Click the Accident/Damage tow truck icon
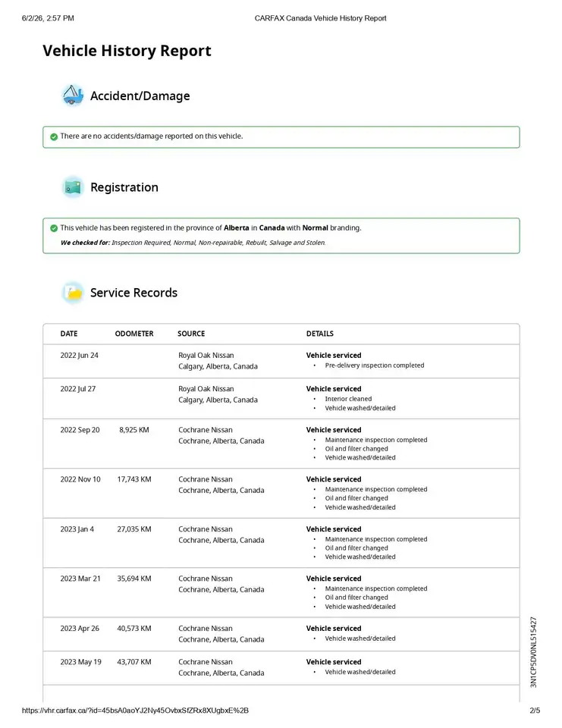This screenshot has height=728, width=562. (73, 96)
